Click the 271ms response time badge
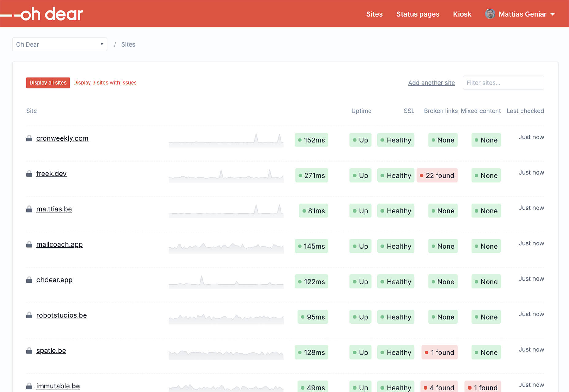Viewport: 569px width, 392px height. (311, 175)
